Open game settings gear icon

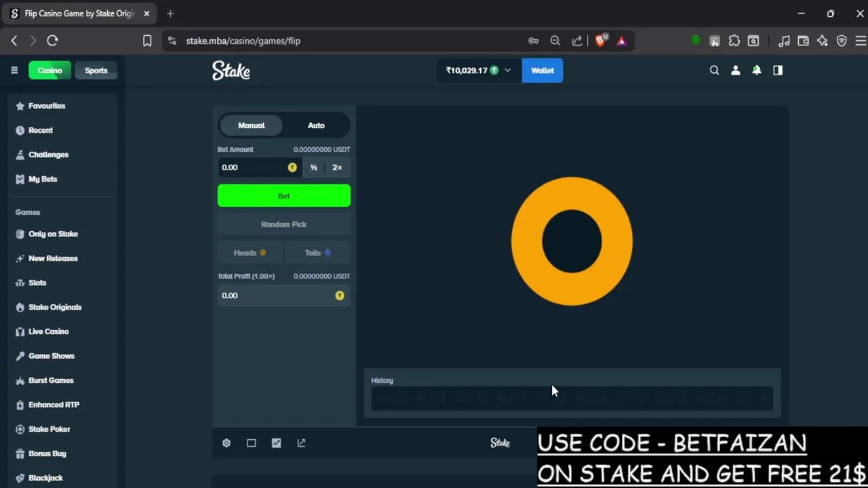(226, 443)
